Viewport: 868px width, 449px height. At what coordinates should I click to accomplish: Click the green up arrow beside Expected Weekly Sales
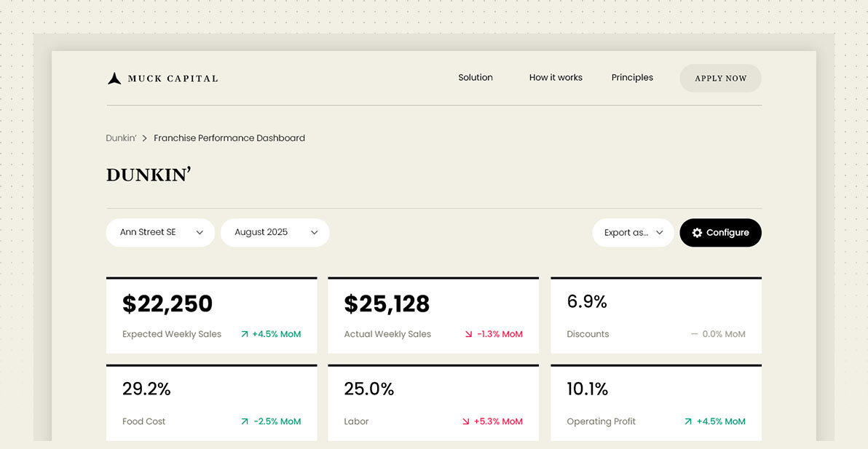247,333
